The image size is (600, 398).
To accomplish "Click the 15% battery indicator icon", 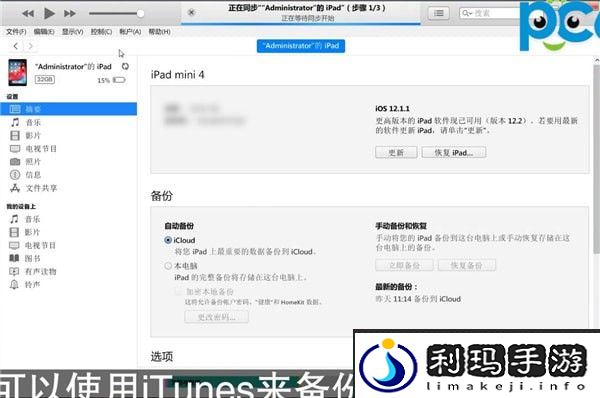I will (x=119, y=80).
